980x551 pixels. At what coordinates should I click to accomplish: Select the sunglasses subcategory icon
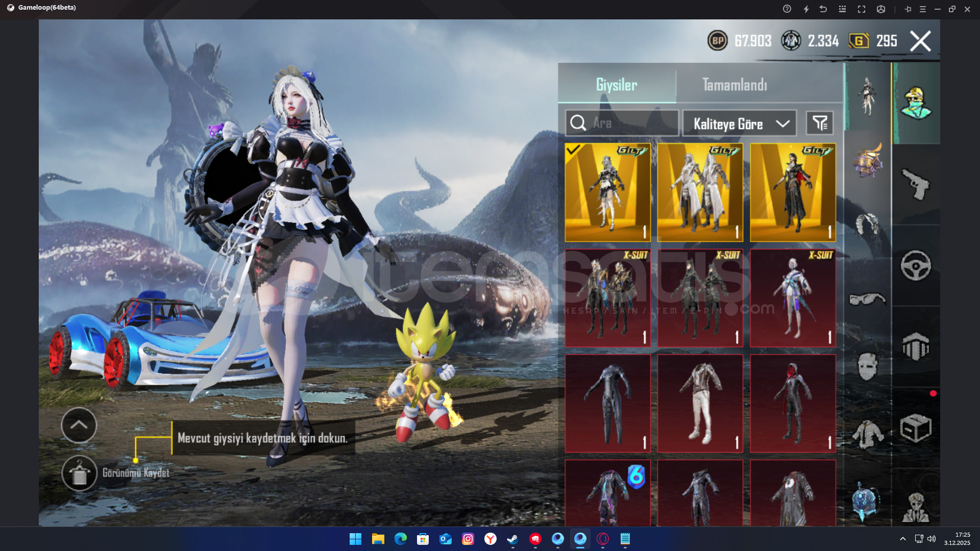(x=867, y=298)
